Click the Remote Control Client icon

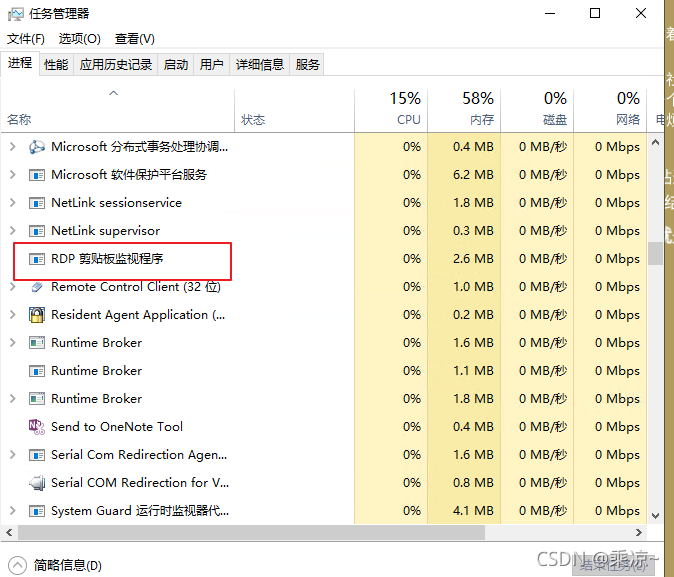(x=37, y=287)
